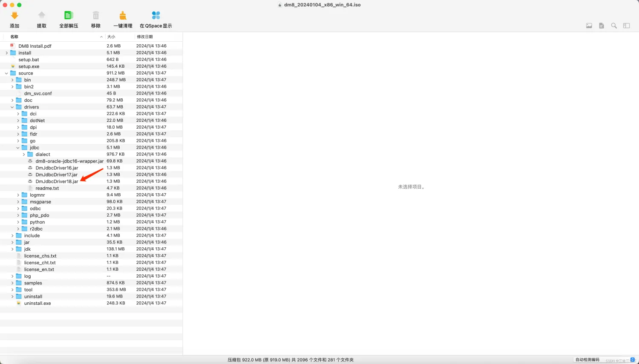Select the odbc folder icon
Image resolution: width=639 pixels, height=364 pixels.
(x=25, y=209)
